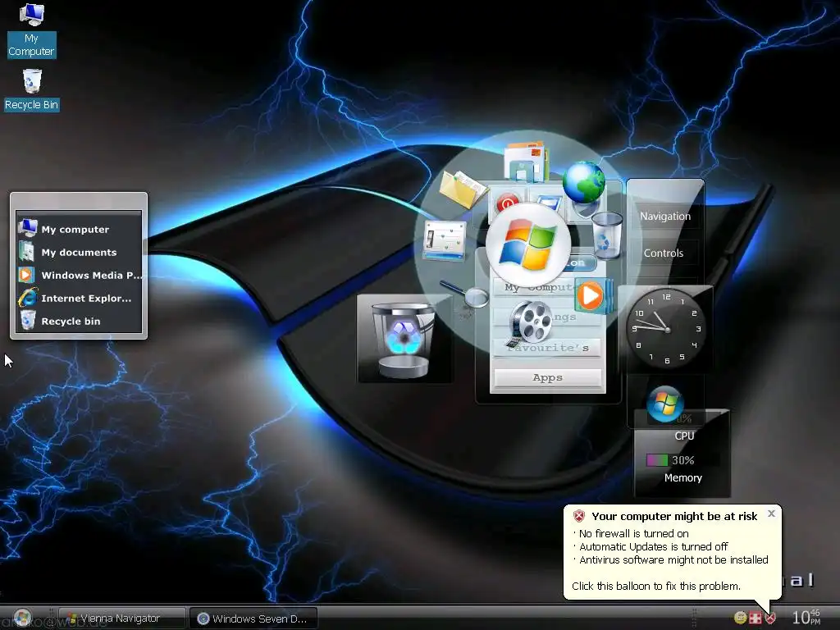This screenshot has width=840, height=630.
Task: Click the red-and-white square tray icon
Action: [x=756, y=619]
